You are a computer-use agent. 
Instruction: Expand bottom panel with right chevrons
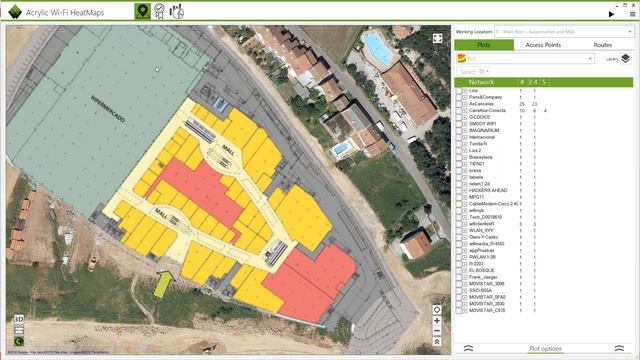(619, 348)
